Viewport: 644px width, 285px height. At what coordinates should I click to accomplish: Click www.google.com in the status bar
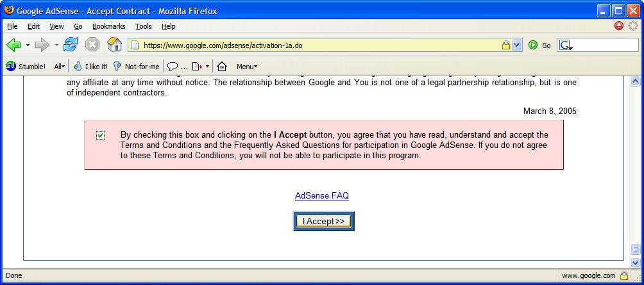coord(589,275)
